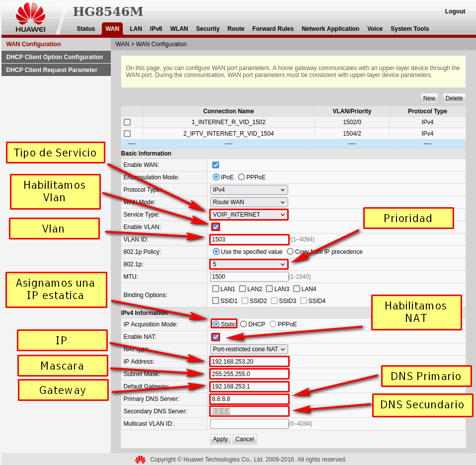Click the Huawei logo icon

coord(30,14)
